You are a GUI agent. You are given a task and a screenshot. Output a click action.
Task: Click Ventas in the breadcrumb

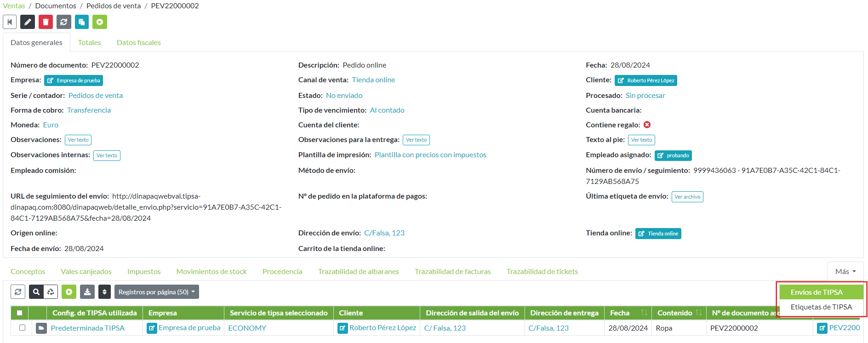(14, 6)
